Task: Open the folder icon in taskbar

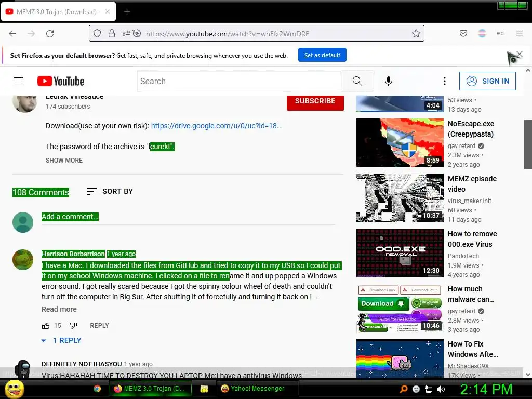Action: tap(204, 389)
